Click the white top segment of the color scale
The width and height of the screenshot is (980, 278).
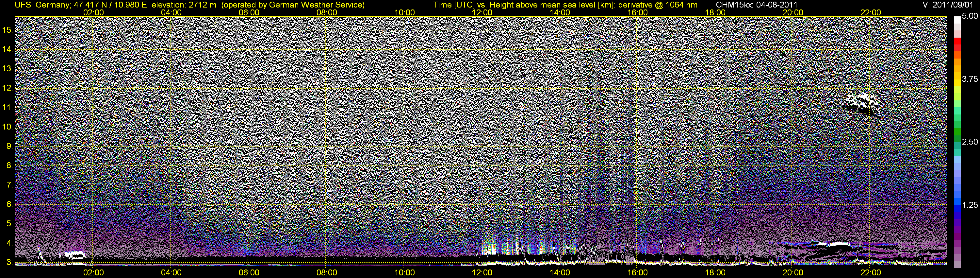pos(957,20)
